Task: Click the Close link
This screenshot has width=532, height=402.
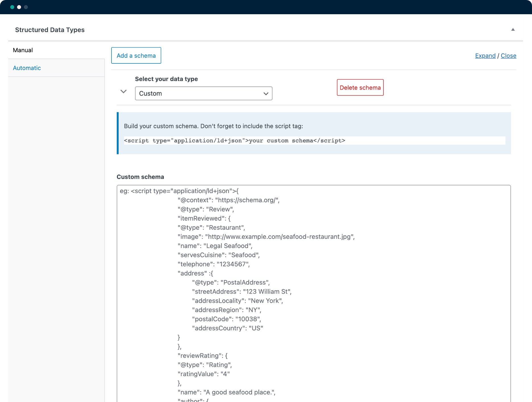Action: tap(508, 56)
